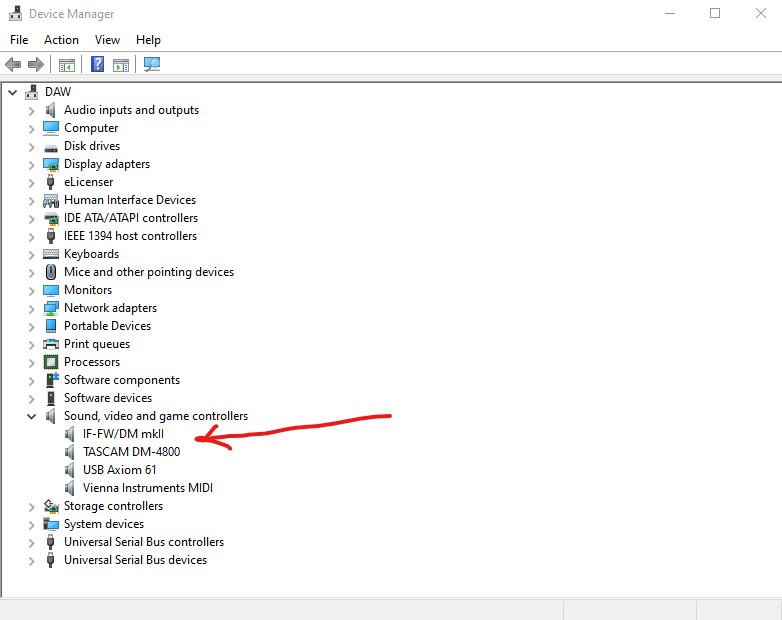782x620 pixels.
Task: Click the Print queues printer icon
Action: pyautogui.click(x=51, y=344)
